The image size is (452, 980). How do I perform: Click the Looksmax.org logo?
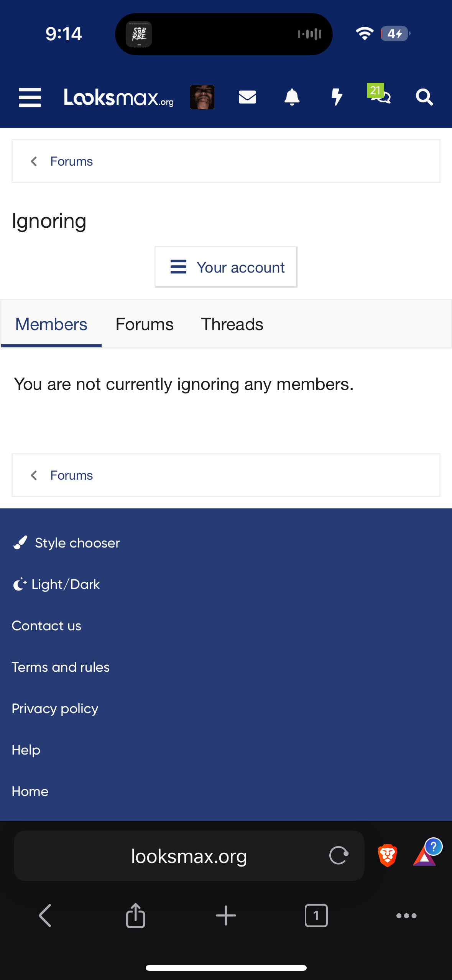click(119, 97)
